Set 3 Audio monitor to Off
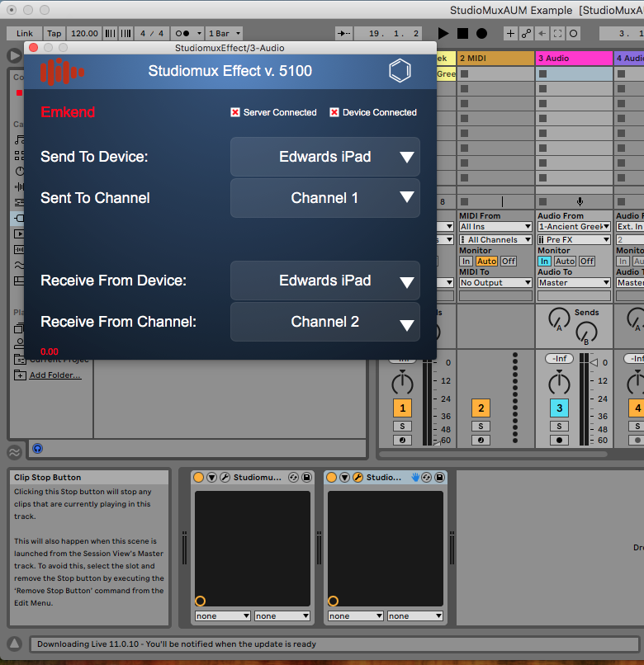The image size is (644, 665). click(587, 262)
